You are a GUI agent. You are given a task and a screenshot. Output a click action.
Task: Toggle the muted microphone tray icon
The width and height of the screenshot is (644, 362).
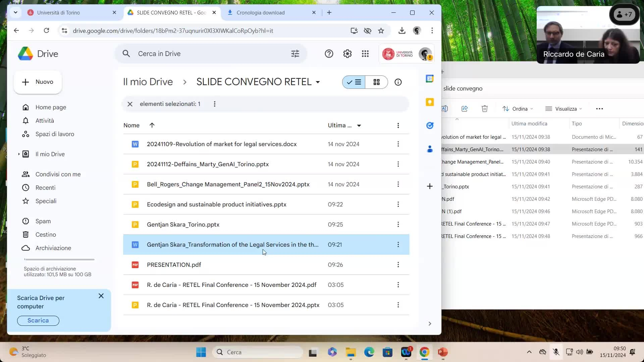(x=556, y=352)
